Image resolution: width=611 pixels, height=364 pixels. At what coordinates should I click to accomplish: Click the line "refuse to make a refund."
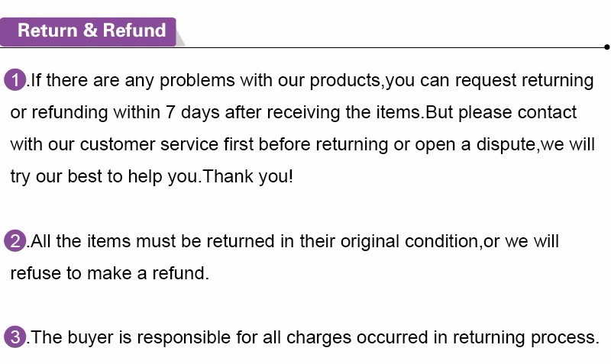tap(109, 273)
